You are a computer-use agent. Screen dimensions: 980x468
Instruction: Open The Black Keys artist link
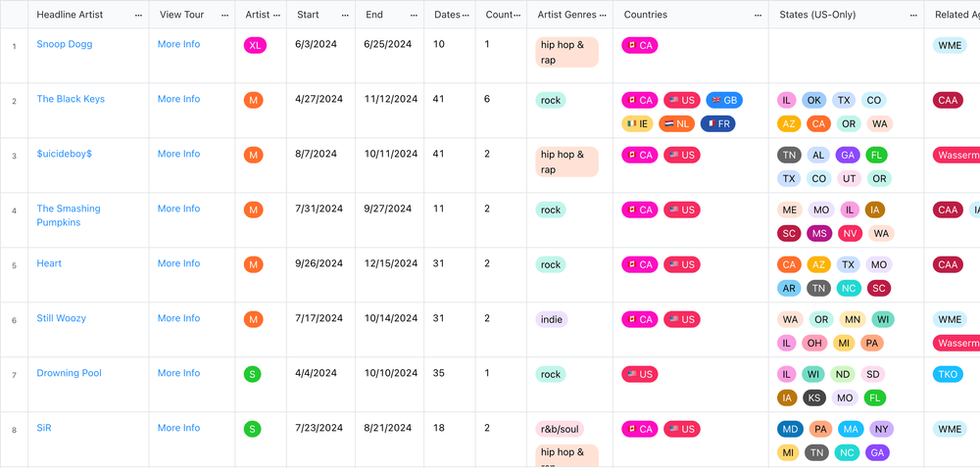(71, 99)
